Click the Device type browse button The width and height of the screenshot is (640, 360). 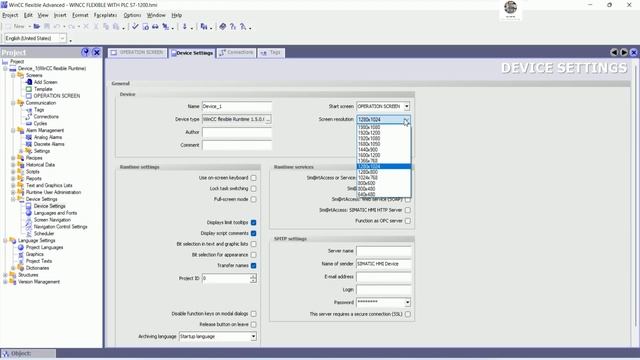point(268,120)
